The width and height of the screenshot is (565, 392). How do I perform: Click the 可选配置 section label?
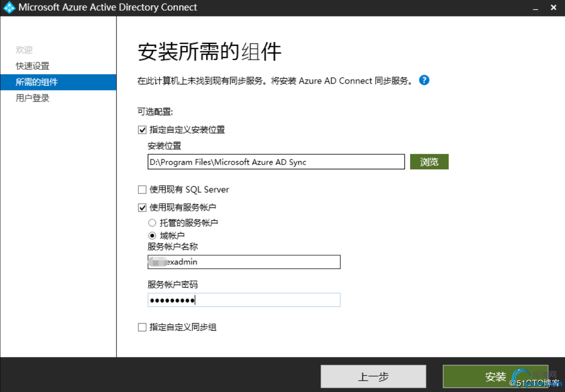(x=155, y=112)
